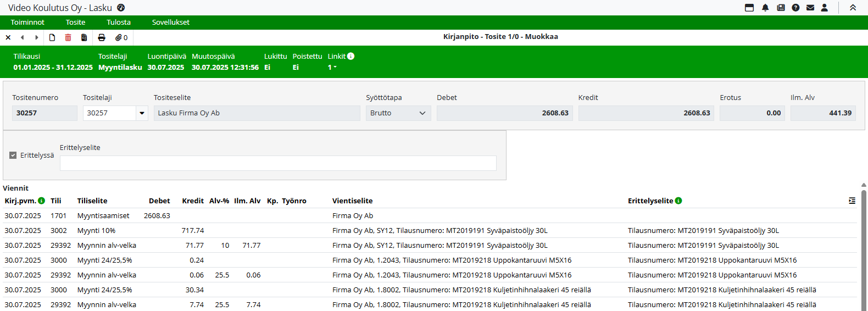Expand the Linkit dropdown showing 1
Screen dimensions: 868x311
coord(332,67)
